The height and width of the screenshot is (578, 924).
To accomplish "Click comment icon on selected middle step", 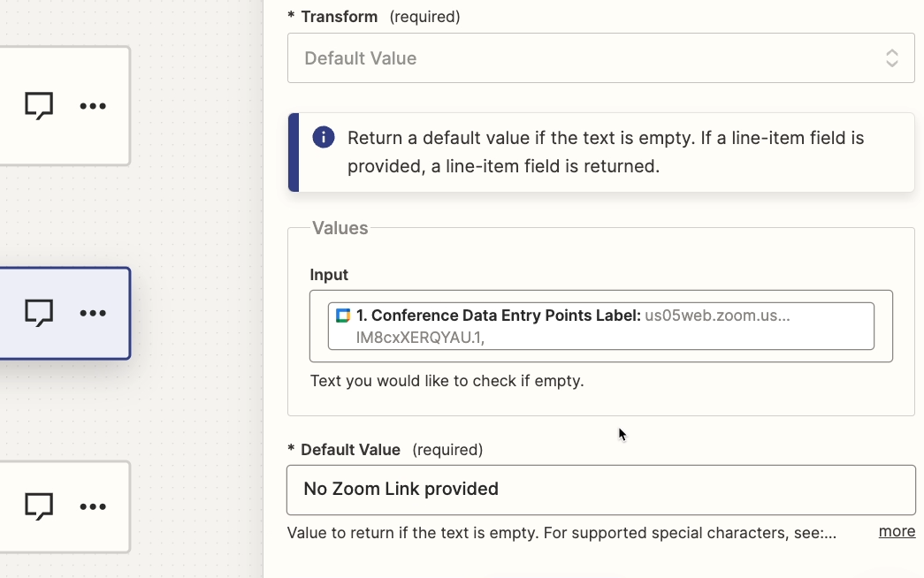I will 39,312.
